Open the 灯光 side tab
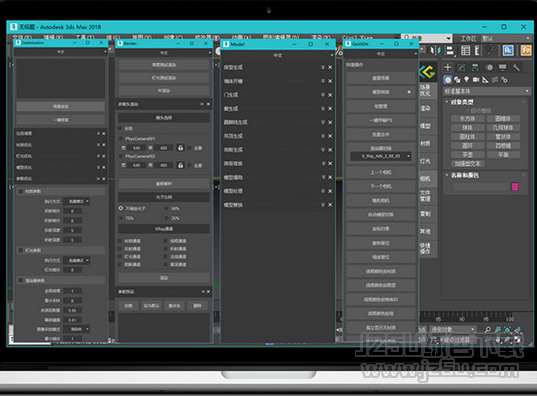The image size is (537, 396). pyautogui.click(x=425, y=161)
